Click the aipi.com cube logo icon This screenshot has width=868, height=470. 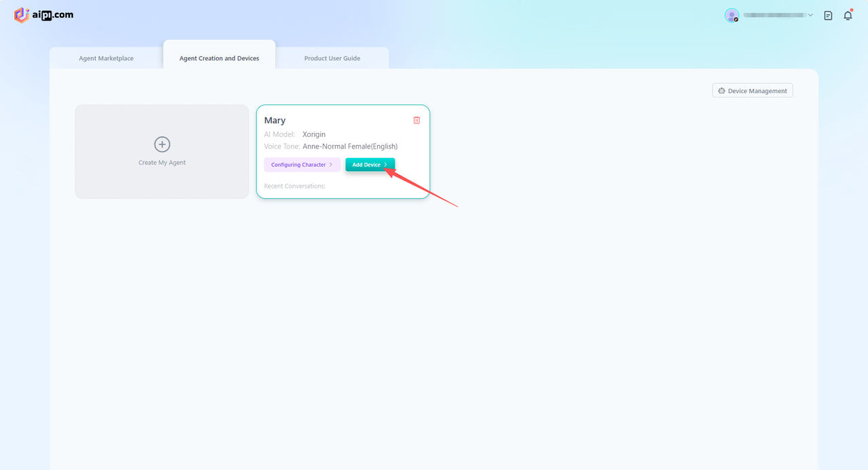tap(22, 15)
